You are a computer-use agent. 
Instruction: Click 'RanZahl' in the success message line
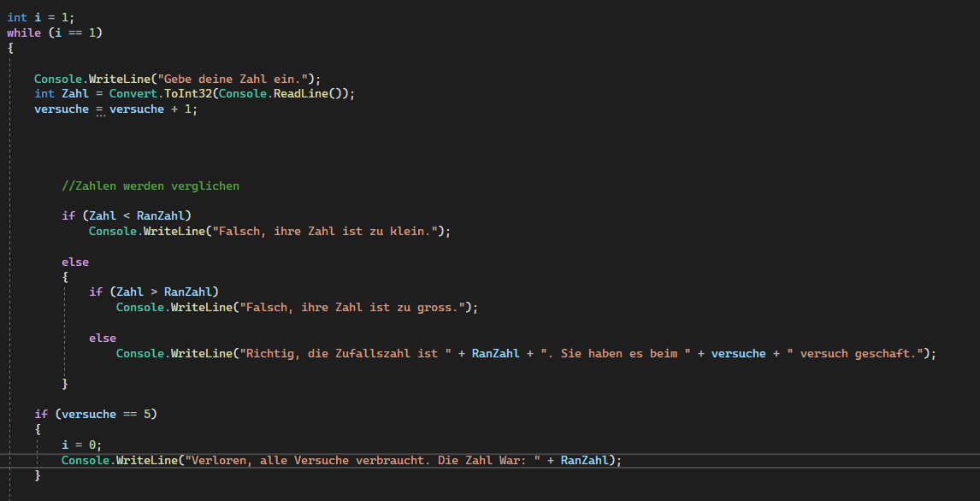point(495,353)
